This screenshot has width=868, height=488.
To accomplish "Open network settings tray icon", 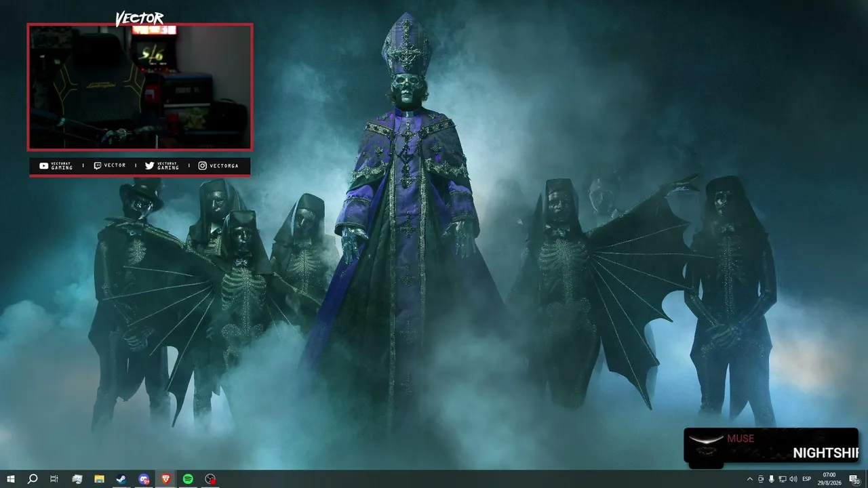I will tap(782, 479).
